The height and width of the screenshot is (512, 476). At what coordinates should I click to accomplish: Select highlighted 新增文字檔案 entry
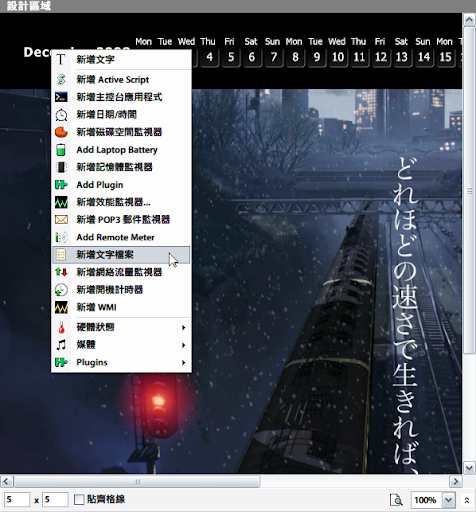coord(121,255)
